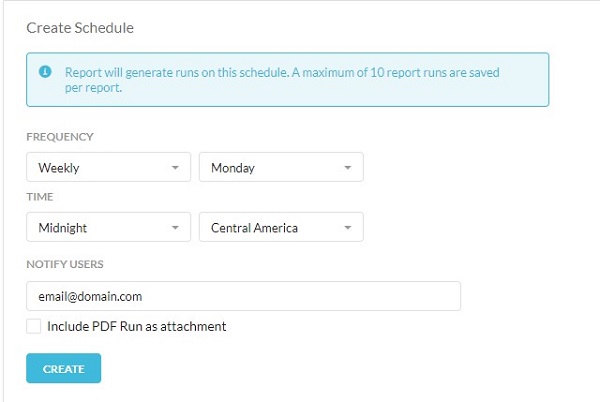Open the Monday day-of-week dropdown
Viewport: 600px width, 402px height.
click(281, 167)
